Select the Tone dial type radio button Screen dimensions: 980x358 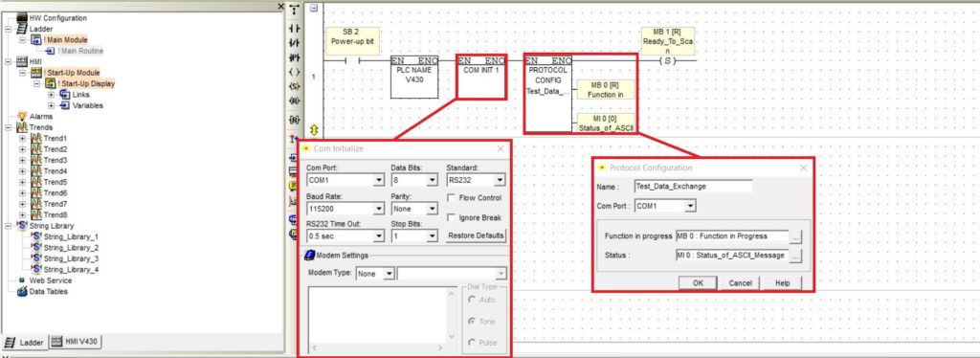[471, 321]
